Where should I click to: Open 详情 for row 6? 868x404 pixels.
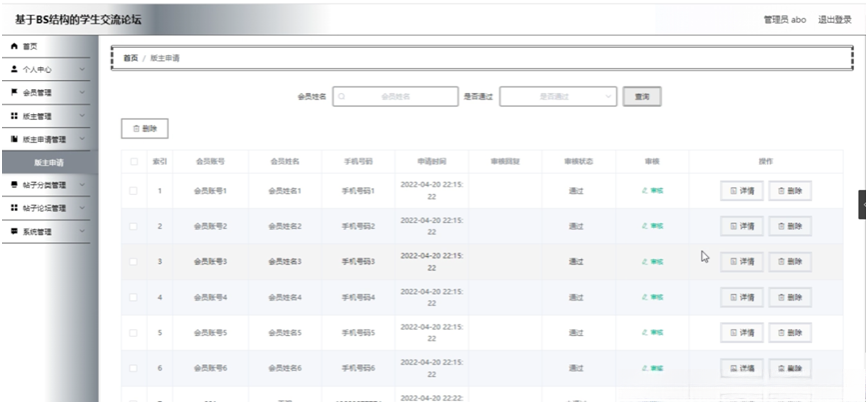(x=742, y=368)
